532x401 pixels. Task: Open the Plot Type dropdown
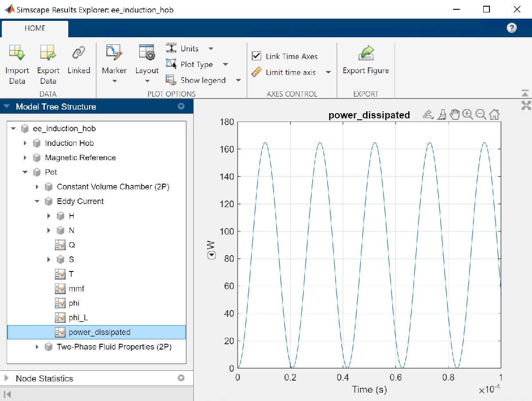tap(225, 65)
